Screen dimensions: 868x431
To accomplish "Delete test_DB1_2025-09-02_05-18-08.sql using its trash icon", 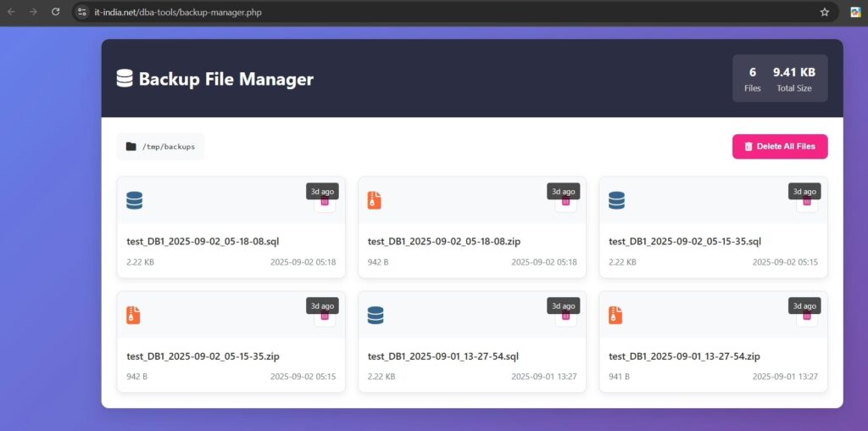I will click(x=325, y=202).
